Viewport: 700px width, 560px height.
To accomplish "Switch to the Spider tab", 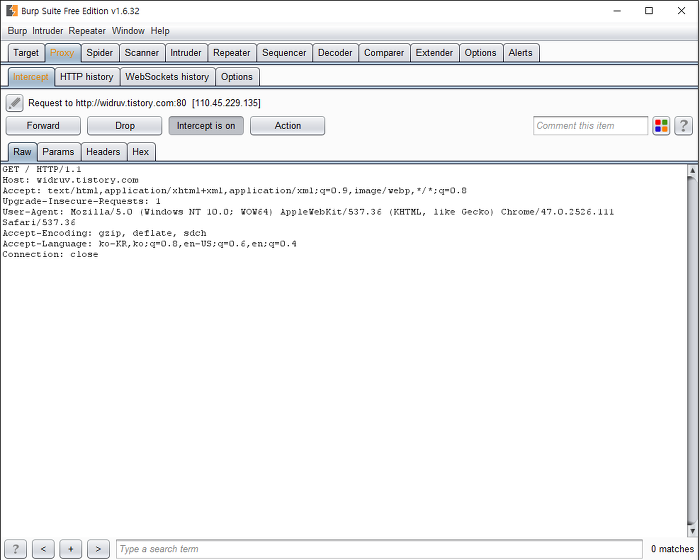I will pos(100,53).
